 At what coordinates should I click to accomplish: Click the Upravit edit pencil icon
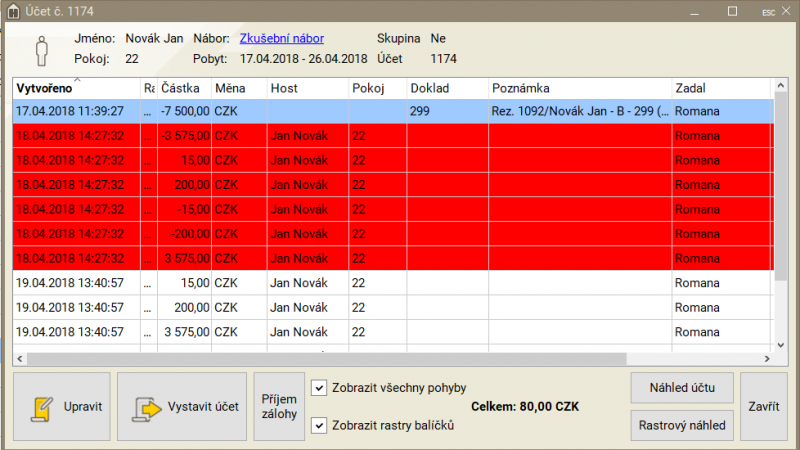click(41, 408)
